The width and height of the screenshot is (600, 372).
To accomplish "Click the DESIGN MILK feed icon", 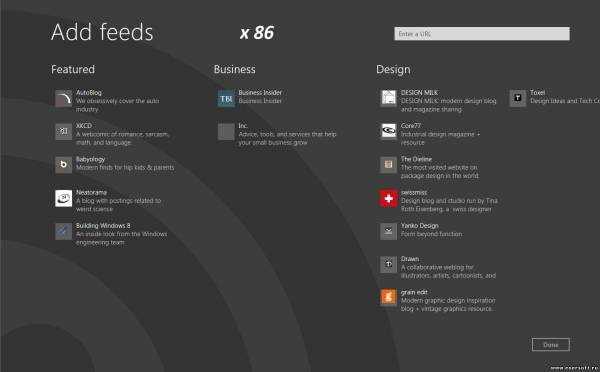I will [388, 98].
